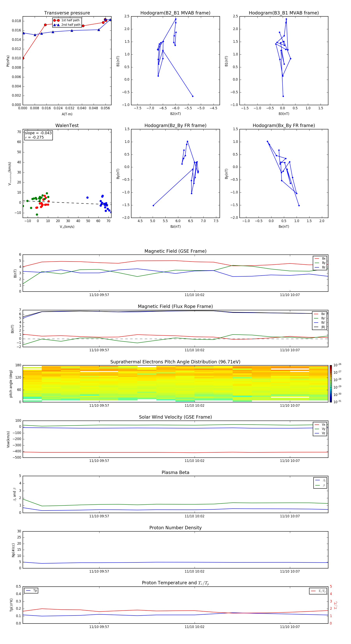Click the 'V_remaining(km/s)' y-axis label
Viewport: 351px width, 644px height.
[x=10, y=173]
